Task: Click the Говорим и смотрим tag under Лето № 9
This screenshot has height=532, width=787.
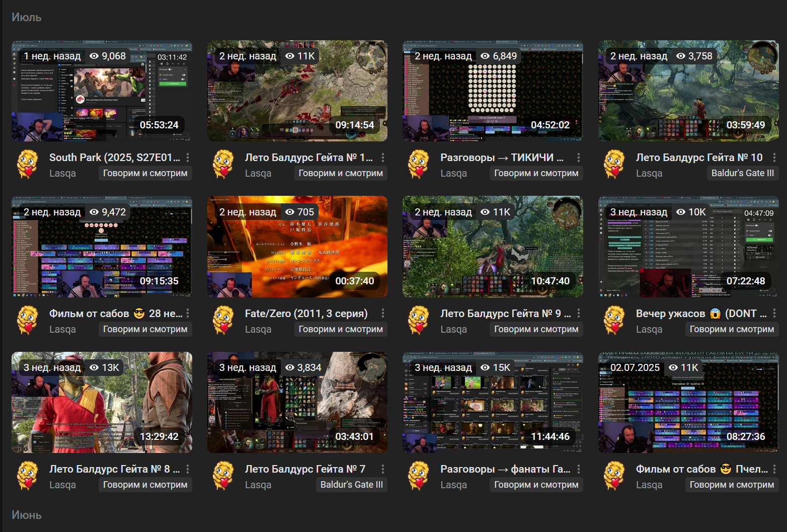Action: pos(536,329)
